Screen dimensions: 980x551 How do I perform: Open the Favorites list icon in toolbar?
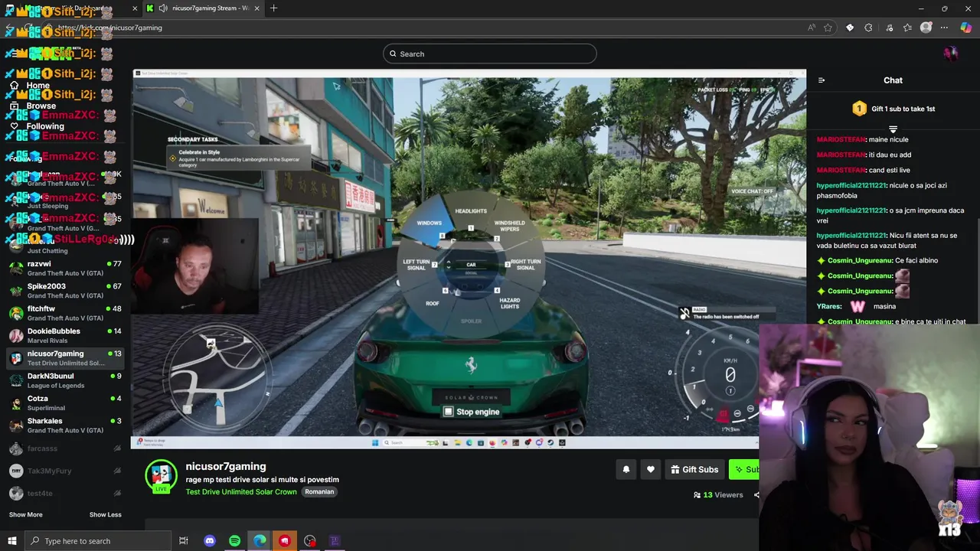pyautogui.click(x=907, y=28)
